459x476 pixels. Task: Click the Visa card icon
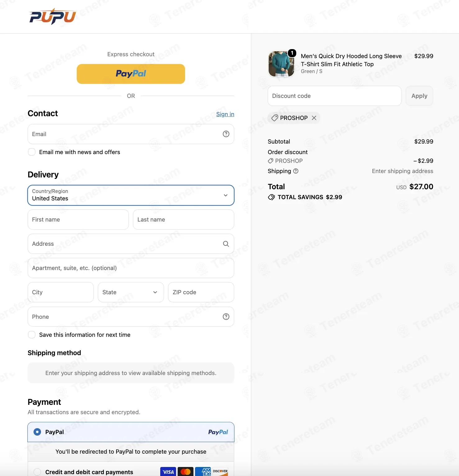click(168, 472)
